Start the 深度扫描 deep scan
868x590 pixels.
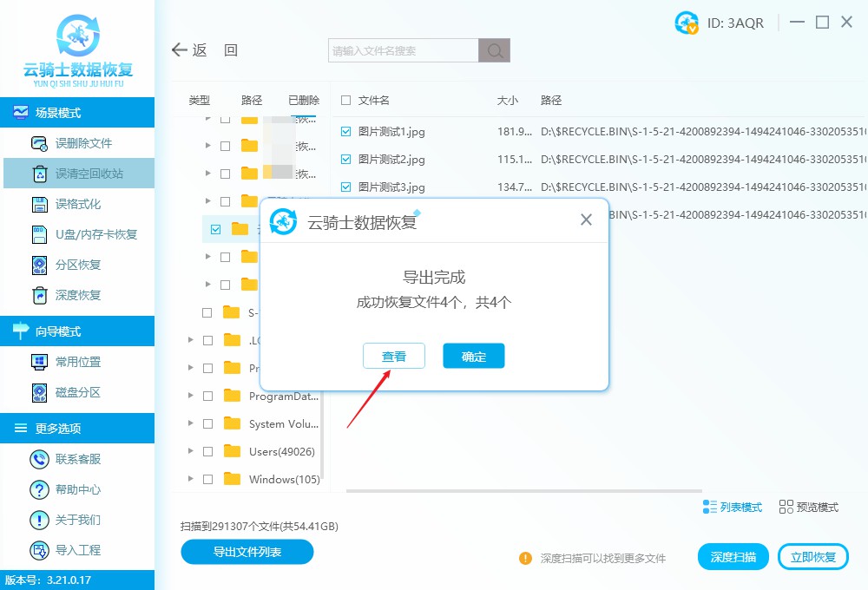[x=733, y=557]
